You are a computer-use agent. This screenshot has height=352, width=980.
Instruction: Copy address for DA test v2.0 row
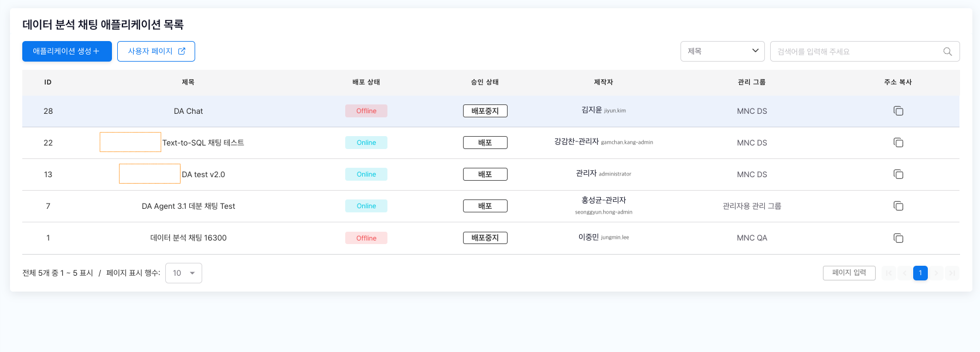pyautogui.click(x=898, y=174)
